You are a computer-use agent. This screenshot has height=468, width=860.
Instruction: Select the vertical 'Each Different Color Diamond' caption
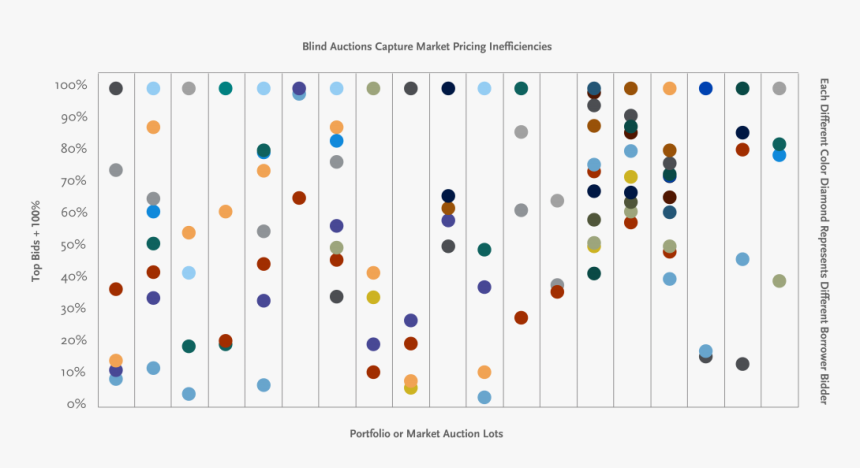[x=823, y=241]
